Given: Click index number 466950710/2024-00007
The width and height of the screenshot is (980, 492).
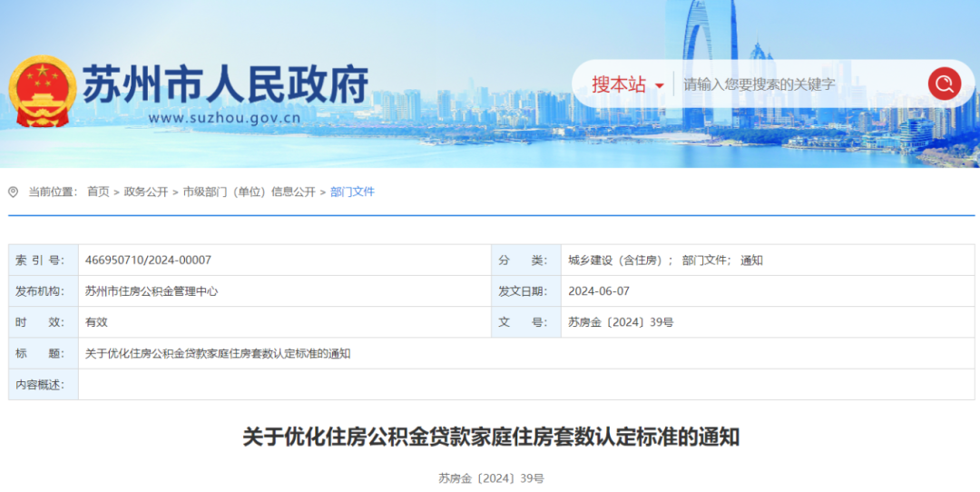Looking at the screenshot, I should click(148, 261).
